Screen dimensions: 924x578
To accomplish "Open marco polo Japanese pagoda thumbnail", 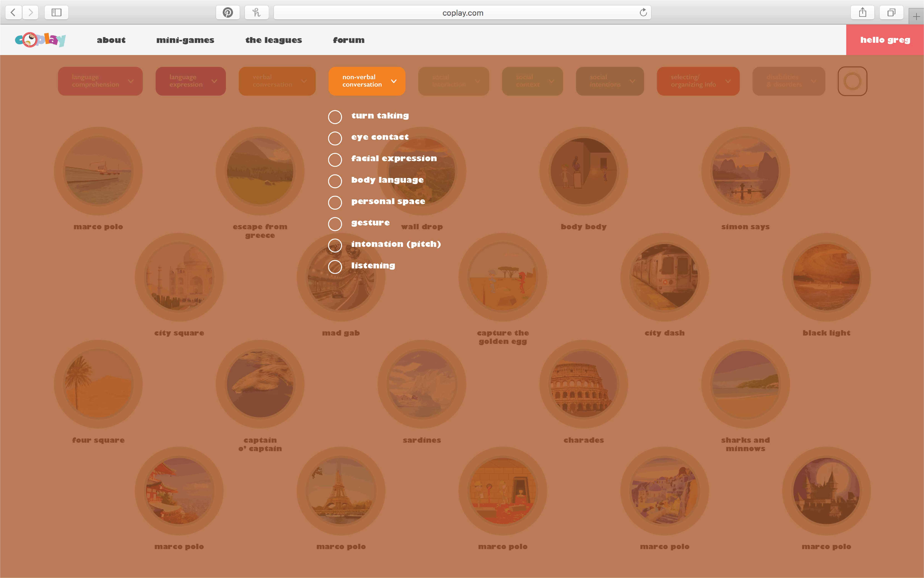I will [179, 491].
